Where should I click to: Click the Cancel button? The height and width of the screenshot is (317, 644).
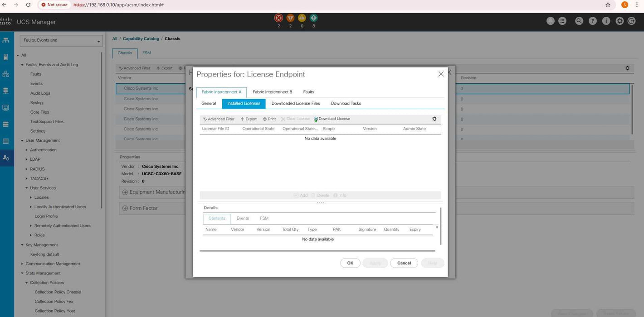[404, 263]
